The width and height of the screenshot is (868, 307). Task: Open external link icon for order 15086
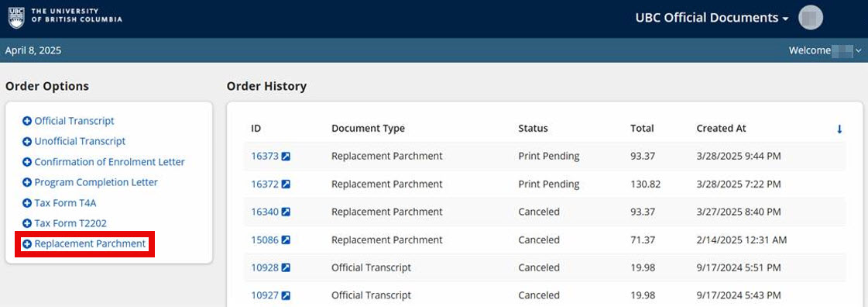[286, 240]
